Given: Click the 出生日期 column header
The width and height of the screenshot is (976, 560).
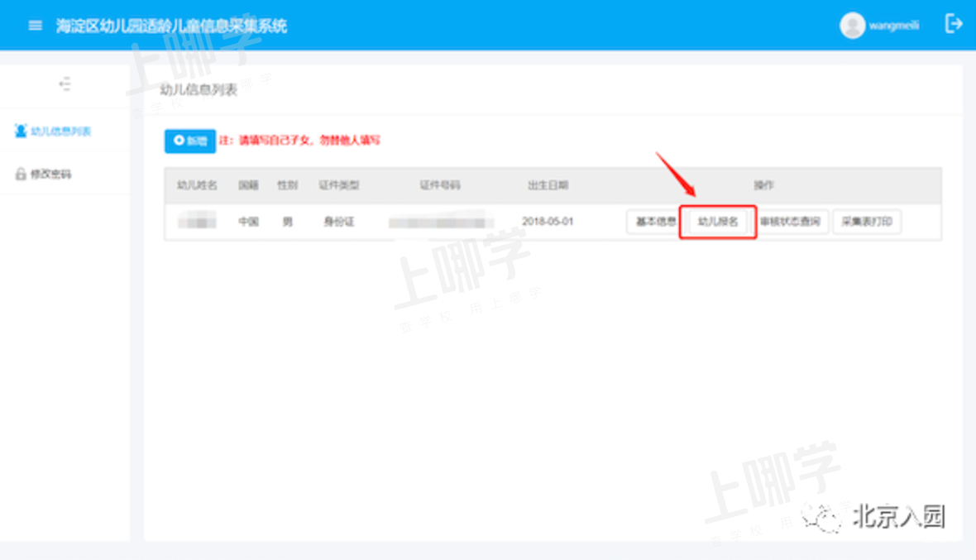Looking at the screenshot, I should click(x=548, y=185).
